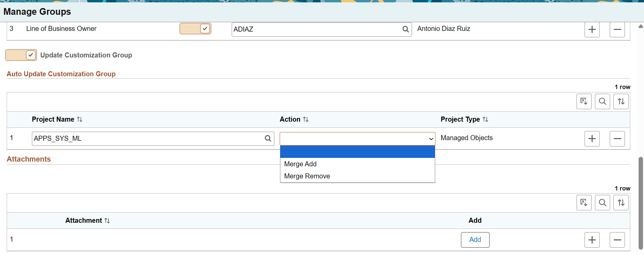Select the blank option in Action list
Viewport: 644px width, 255px height.
point(357,152)
